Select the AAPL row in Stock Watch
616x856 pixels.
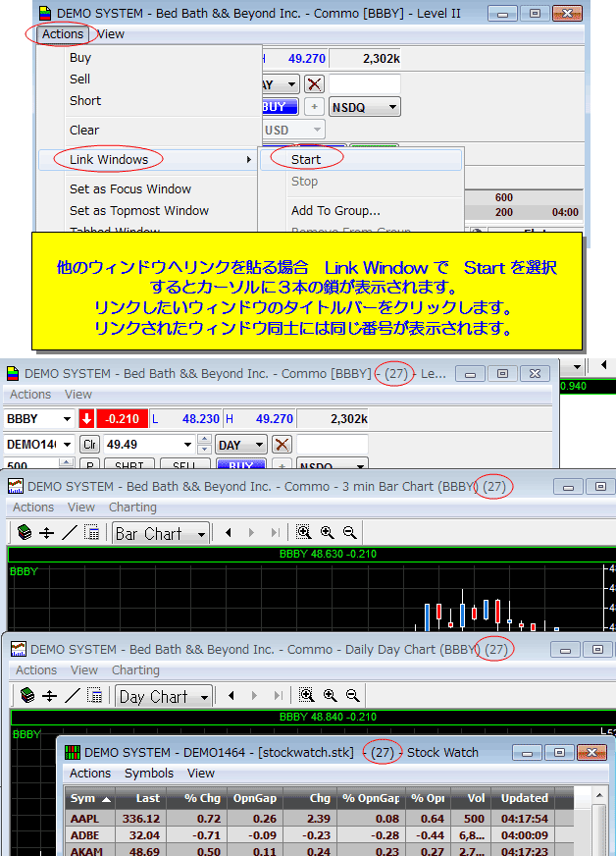[319, 819]
